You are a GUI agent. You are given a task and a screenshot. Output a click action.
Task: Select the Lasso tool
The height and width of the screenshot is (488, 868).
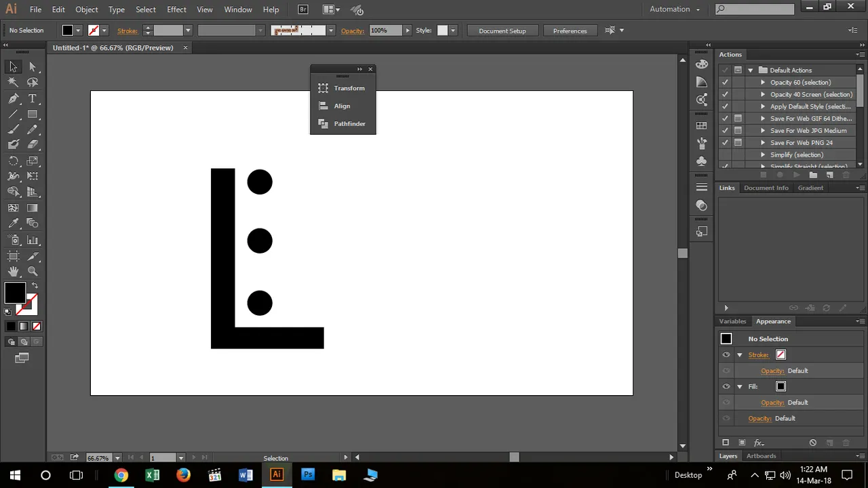click(33, 82)
